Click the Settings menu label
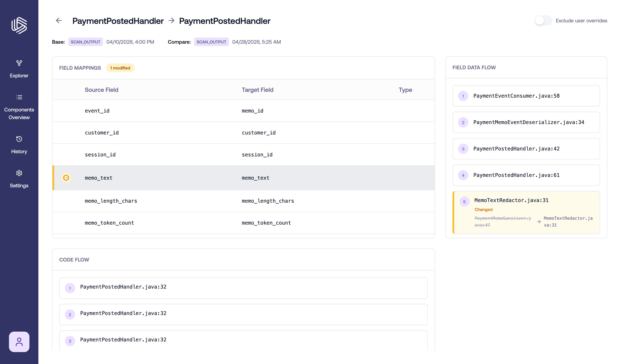Screen dimensions: 621x364 [19, 186]
